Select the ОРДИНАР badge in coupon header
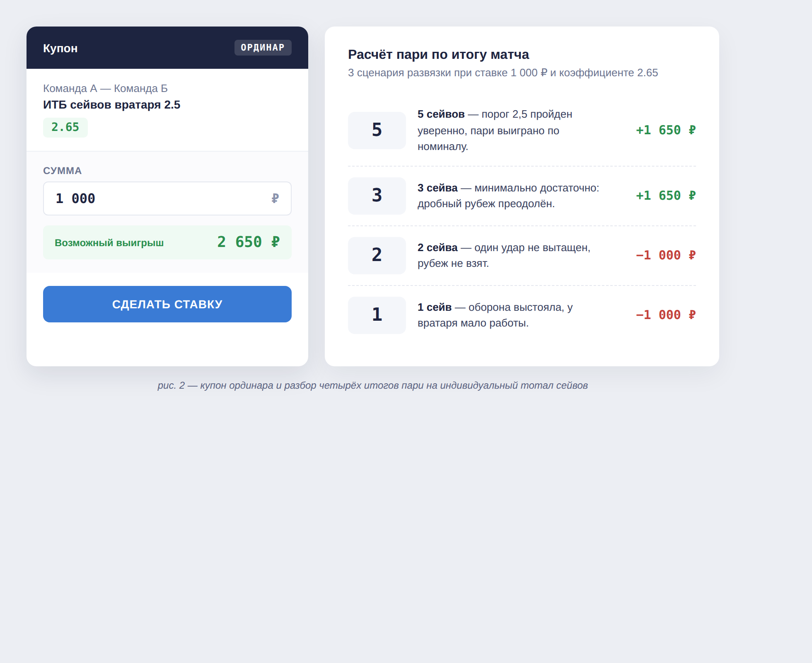This screenshot has width=812, height=663. point(263,48)
